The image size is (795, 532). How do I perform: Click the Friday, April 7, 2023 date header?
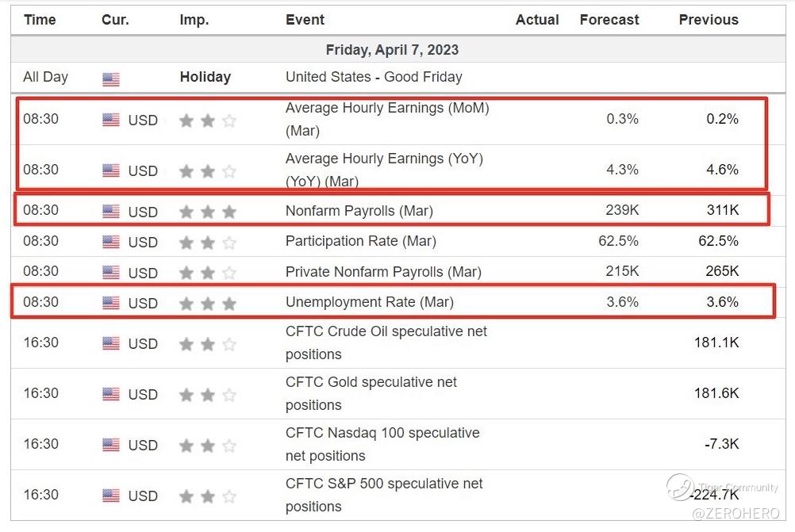pyautogui.click(x=392, y=50)
